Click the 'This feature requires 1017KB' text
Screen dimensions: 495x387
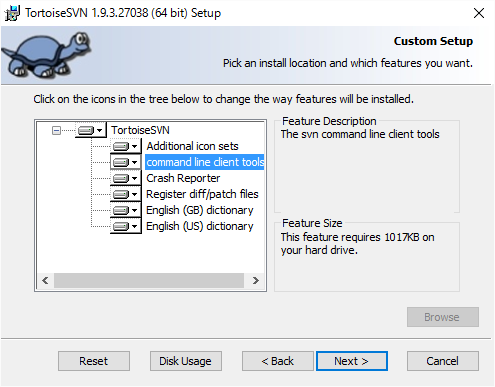point(357,244)
